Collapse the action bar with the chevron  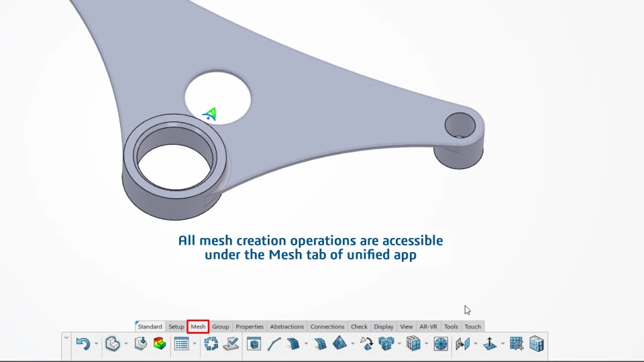(x=66, y=338)
